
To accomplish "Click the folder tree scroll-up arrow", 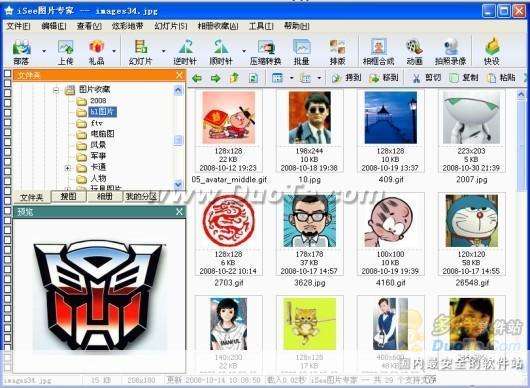I will [178, 90].
